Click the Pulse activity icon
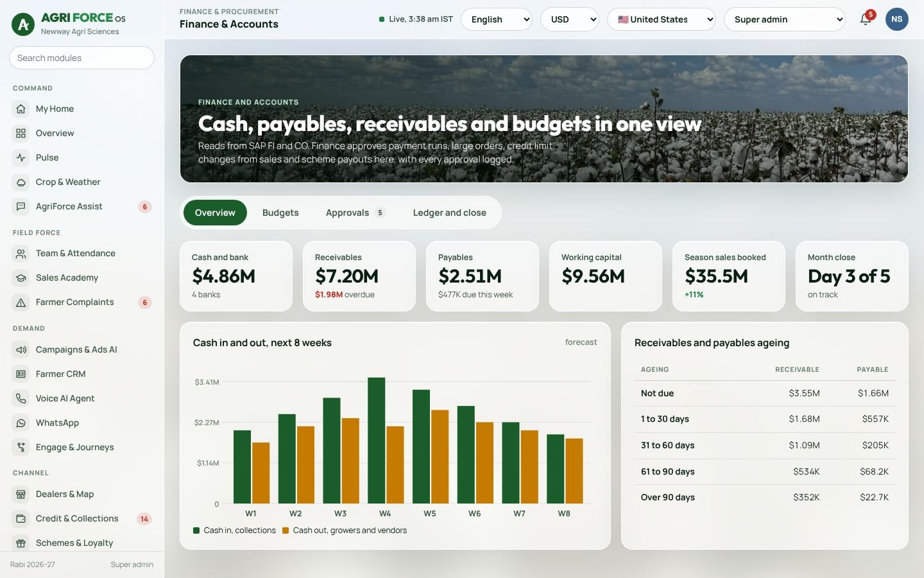This screenshot has width=924, height=578. 21,158
